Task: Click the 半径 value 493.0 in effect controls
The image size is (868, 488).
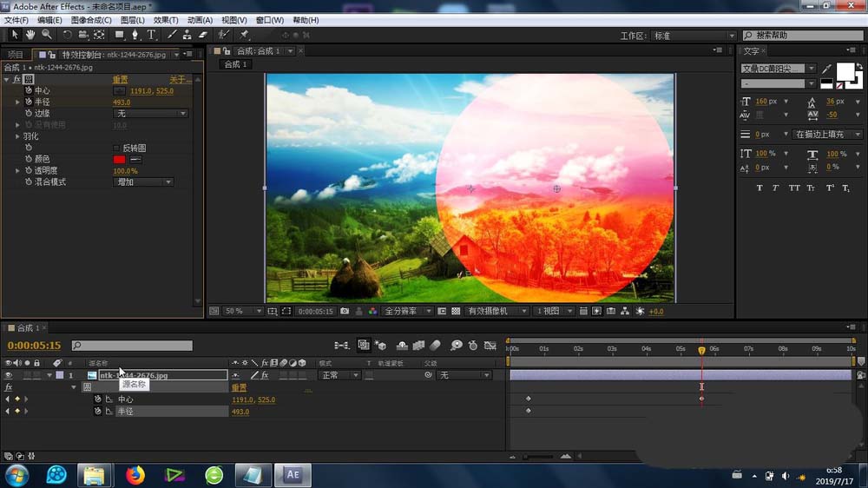Action: pos(122,102)
